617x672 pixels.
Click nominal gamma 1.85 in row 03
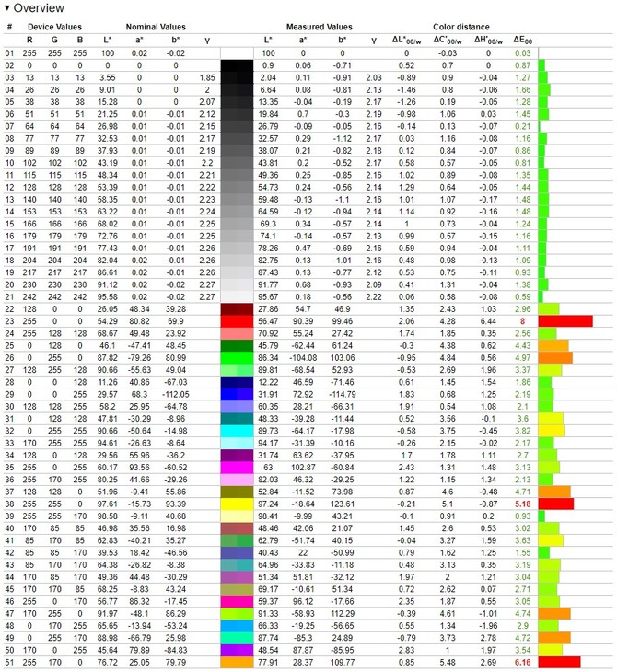pyautogui.click(x=207, y=77)
